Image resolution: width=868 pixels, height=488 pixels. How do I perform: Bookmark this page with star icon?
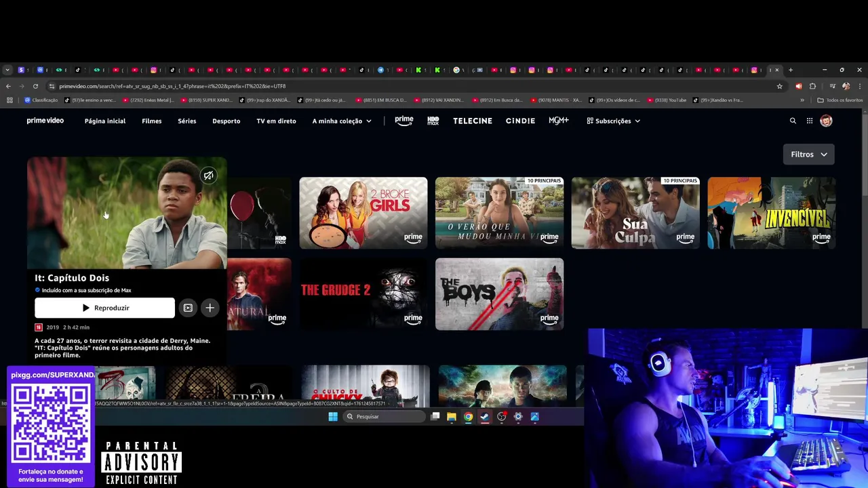point(779,86)
